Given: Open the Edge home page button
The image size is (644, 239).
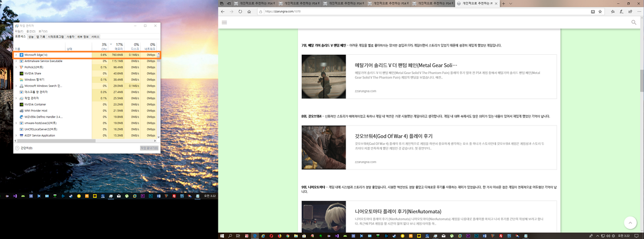Looking at the screenshot, I should [x=249, y=12].
